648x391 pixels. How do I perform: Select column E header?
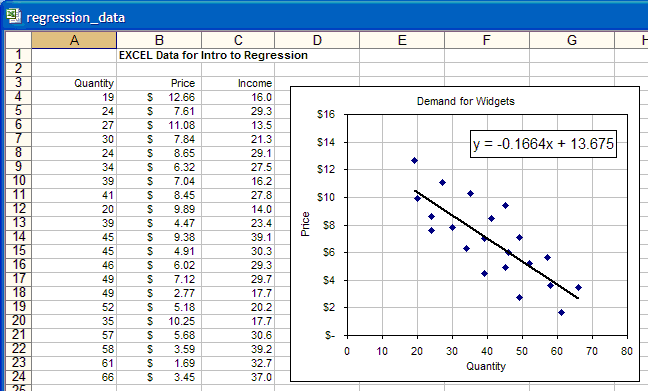402,40
